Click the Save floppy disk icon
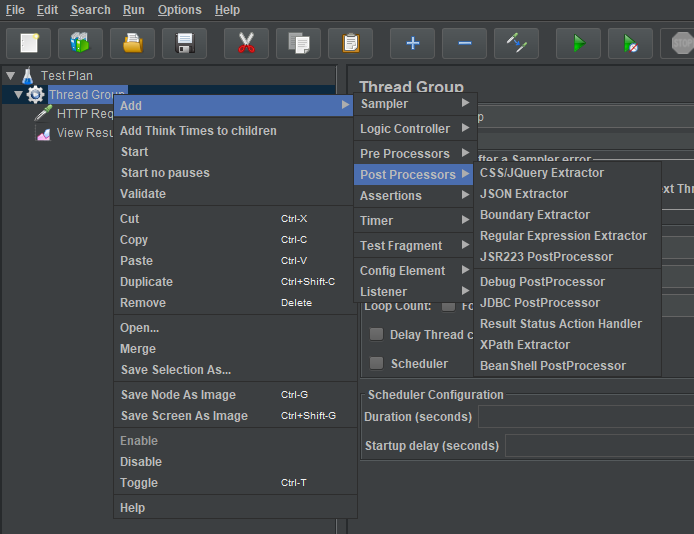The height and width of the screenshot is (534, 694). (x=184, y=43)
